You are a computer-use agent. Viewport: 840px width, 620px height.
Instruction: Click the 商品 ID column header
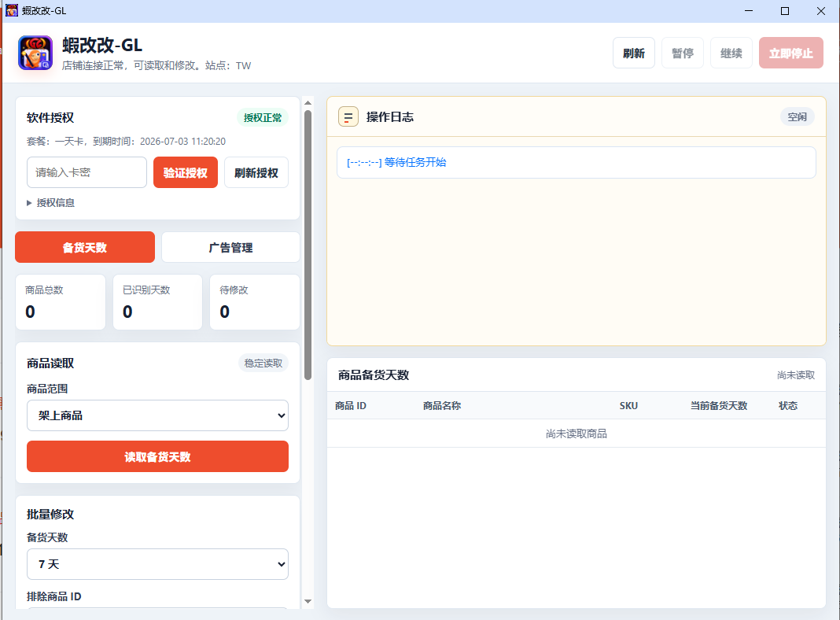point(351,406)
